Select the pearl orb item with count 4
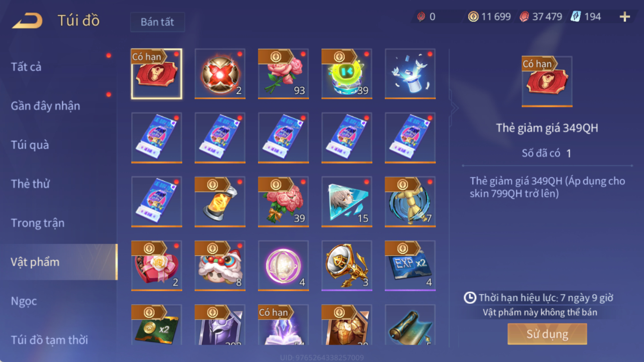This screenshot has width=644, height=362. pyautogui.click(x=283, y=266)
